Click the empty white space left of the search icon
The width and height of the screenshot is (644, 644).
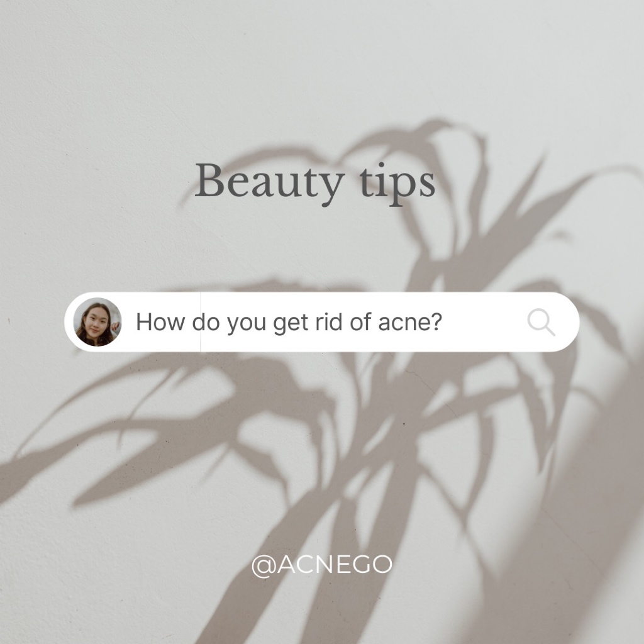(485, 322)
